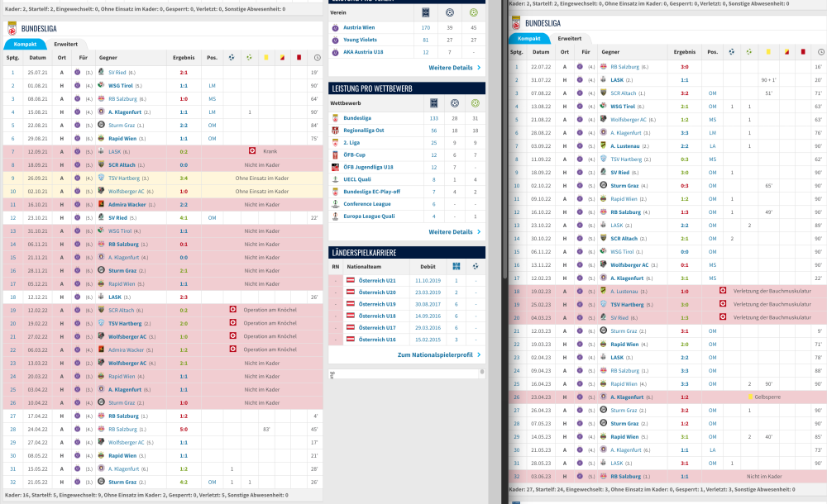Click the Austrian flag next to Österreich U21
This screenshot has width=827, height=504.
tap(349, 281)
